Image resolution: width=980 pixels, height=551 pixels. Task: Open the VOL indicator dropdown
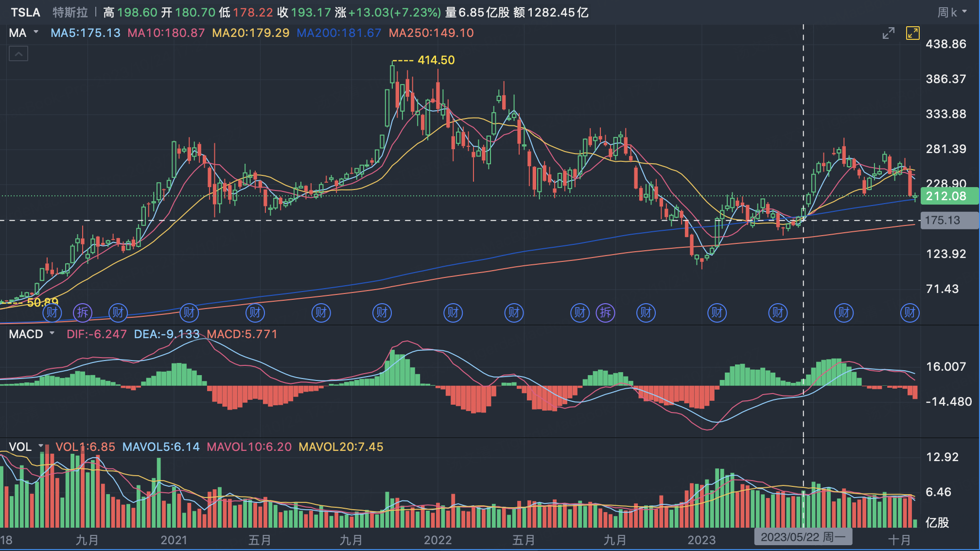[x=26, y=447]
